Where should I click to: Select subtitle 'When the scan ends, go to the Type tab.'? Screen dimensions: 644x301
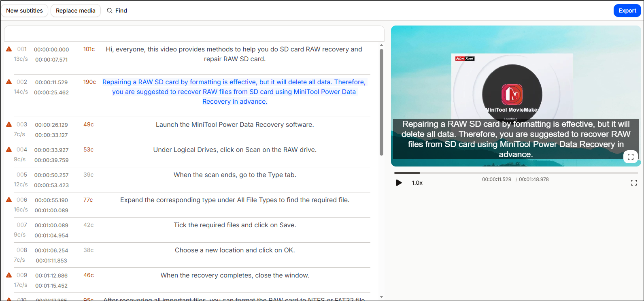pyautogui.click(x=235, y=175)
